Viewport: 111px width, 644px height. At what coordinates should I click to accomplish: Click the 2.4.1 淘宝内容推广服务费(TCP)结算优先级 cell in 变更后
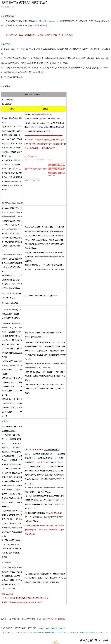45,295
